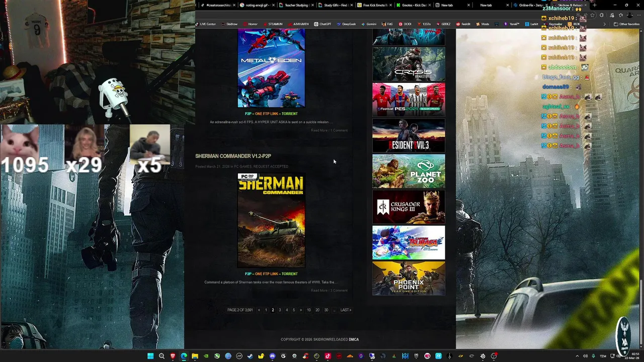Click the Sherman Commander cover image
Image resolution: width=644 pixels, height=362 pixels.
(x=271, y=220)
